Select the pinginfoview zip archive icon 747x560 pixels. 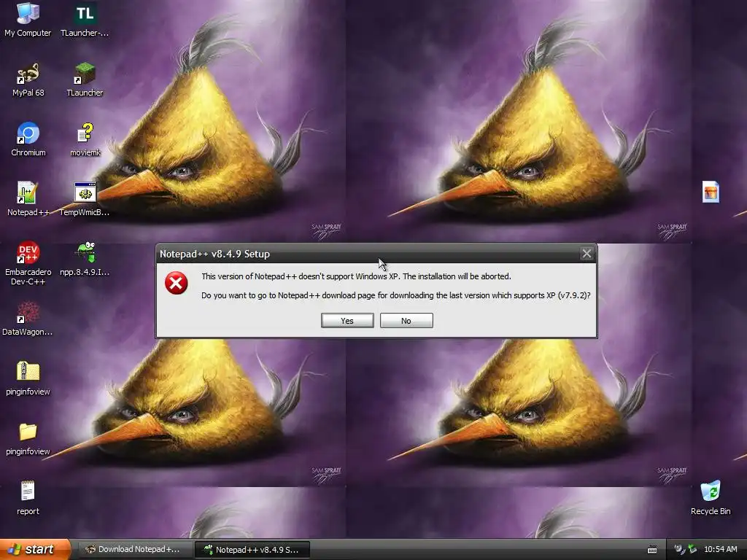click(28, 379)
